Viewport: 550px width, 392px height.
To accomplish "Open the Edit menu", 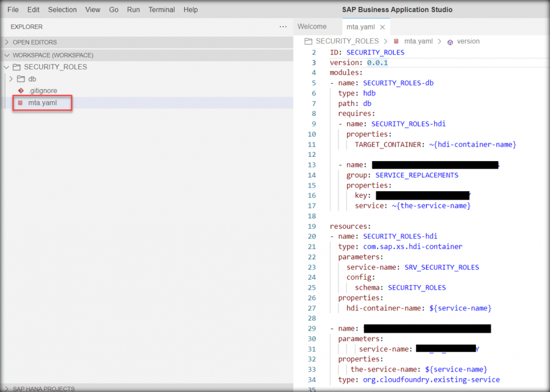I will (x=33, y=10).
